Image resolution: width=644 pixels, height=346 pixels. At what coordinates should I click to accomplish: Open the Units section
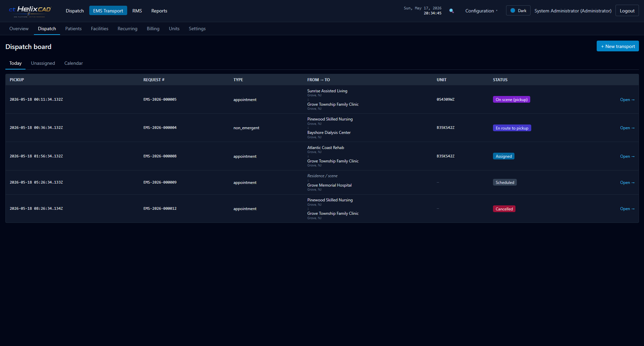(174, 29)
